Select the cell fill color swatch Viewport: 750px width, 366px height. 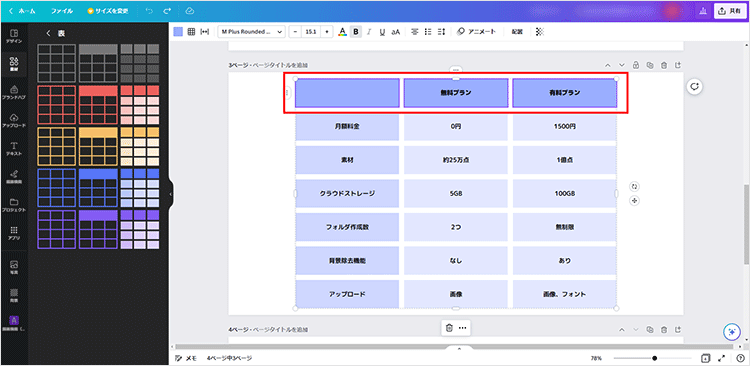pyautogui.click(x=178, y=32)
